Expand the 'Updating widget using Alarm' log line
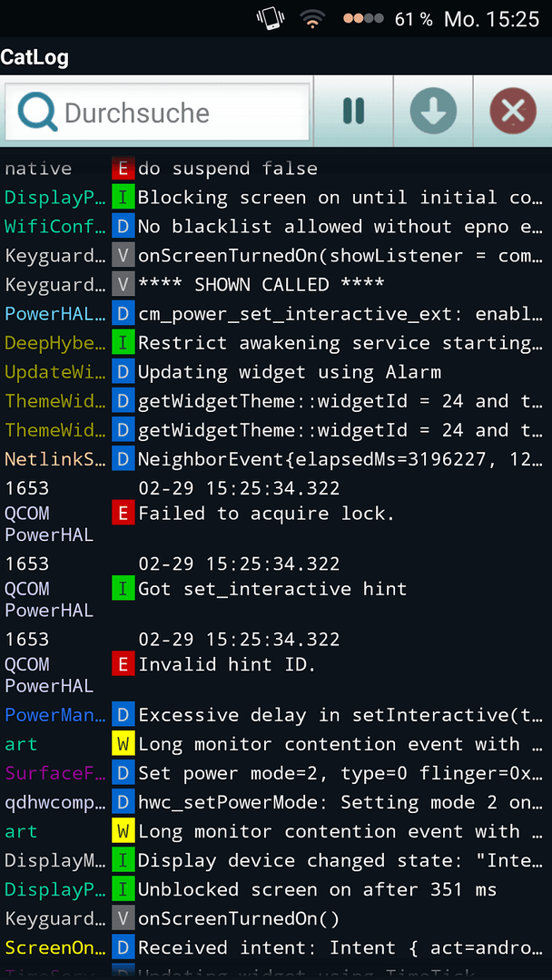This screenshot has width=552, height=980. coord(276,373)
